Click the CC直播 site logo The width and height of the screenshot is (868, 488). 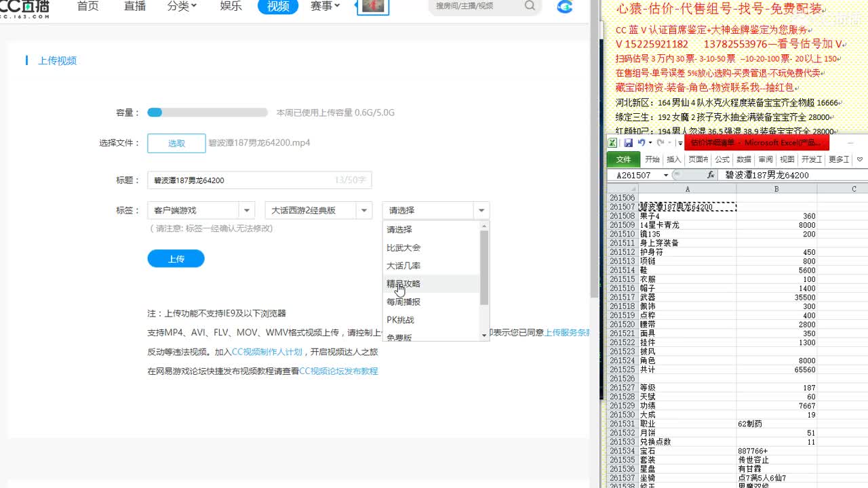tap(24, 7)
